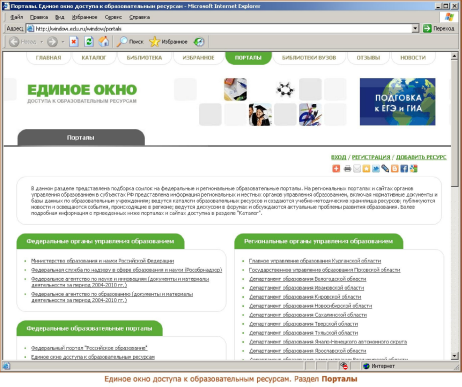Open Департамент образования Ивановской области link
Viewport: 462px width, 387px height.
(x=306, y=288)
